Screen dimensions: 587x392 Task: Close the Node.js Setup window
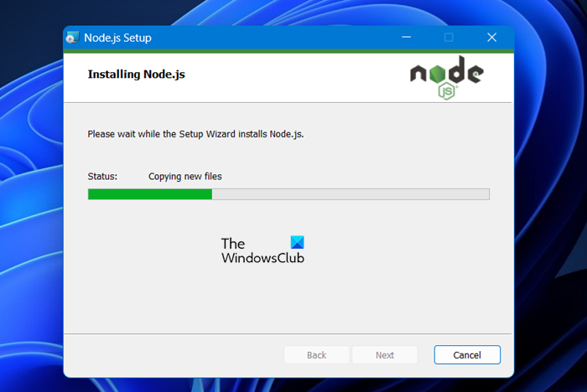point(491,38)
